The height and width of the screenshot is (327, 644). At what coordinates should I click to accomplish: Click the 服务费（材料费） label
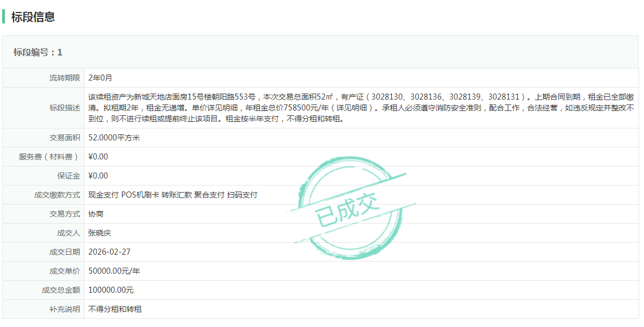click(x=50, y=157)
